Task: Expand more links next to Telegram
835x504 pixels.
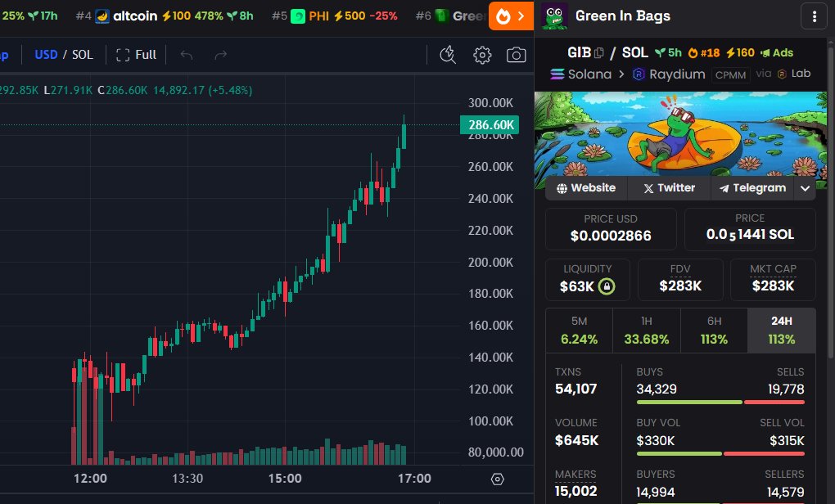Action: click(x=806, y=188)
